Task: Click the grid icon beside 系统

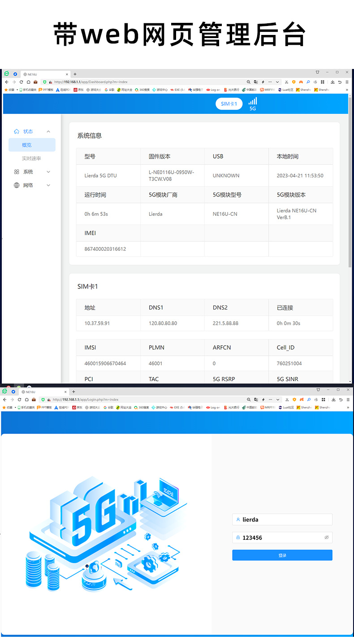Action: pos(17,172)
